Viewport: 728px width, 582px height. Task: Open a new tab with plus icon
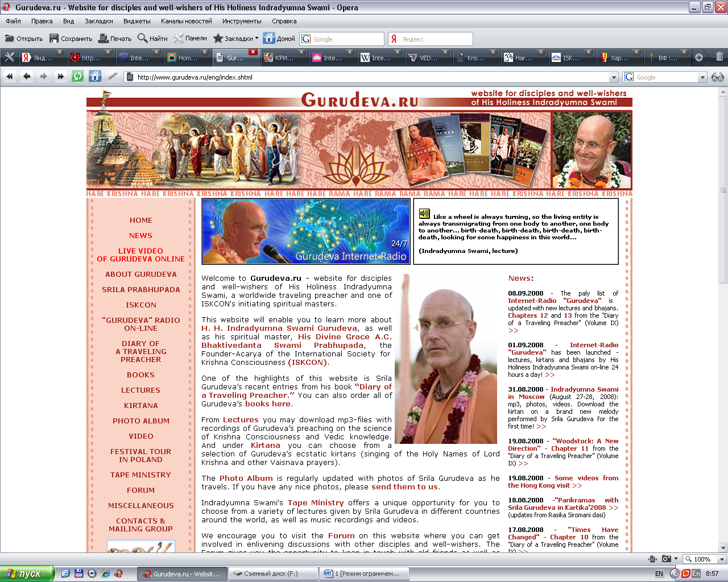tap(699, 57)
